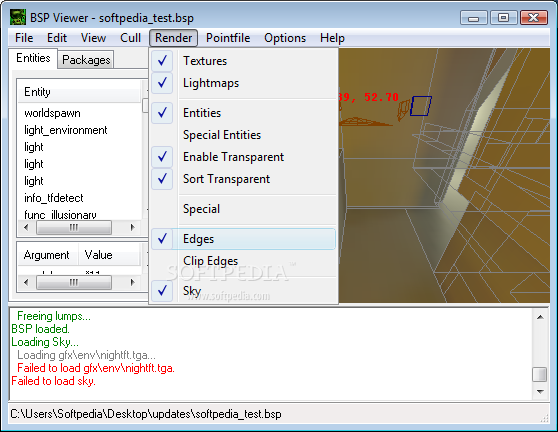Screen dimensions: 558x432
Task: Disable Enable Transparent option
Action: [244, 157]
